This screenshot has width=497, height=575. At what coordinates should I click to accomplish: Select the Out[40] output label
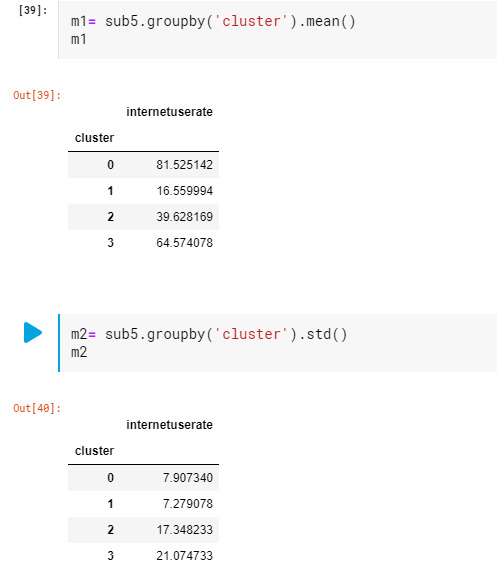pyautogui.click(x=37, y=408)
